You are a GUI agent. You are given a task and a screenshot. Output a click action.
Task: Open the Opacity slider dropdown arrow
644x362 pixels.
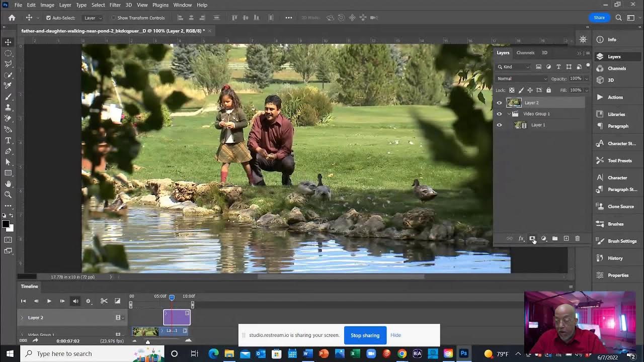click(587, 79)
